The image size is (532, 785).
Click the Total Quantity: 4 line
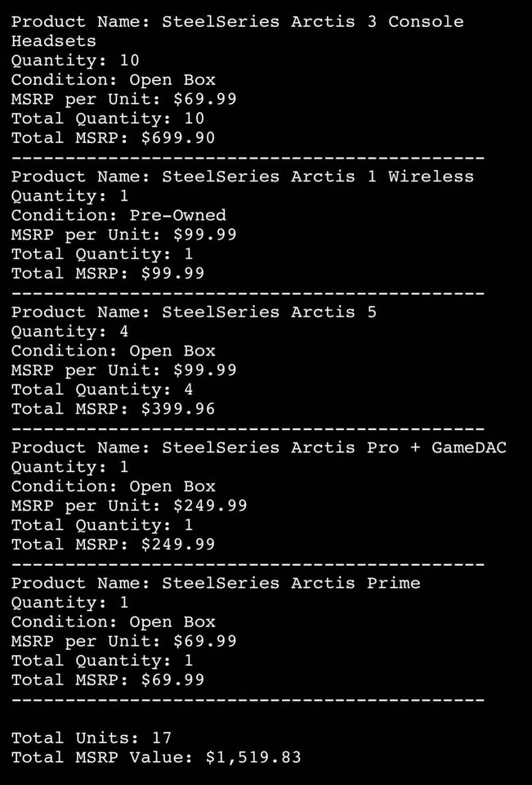(102, 389)
